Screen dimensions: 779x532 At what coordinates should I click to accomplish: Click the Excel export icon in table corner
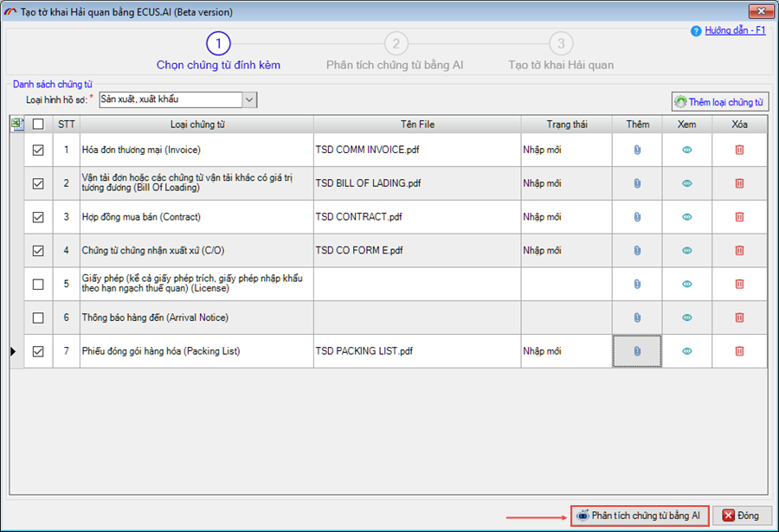pos(16,125)
